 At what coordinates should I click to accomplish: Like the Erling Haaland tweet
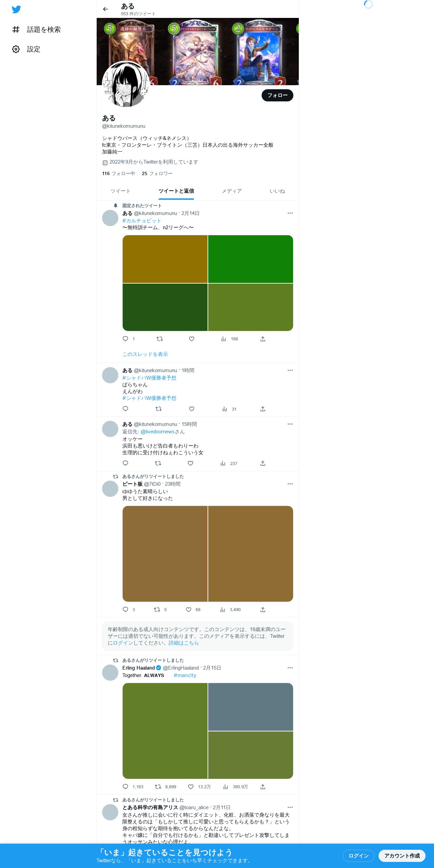point(191,787)
